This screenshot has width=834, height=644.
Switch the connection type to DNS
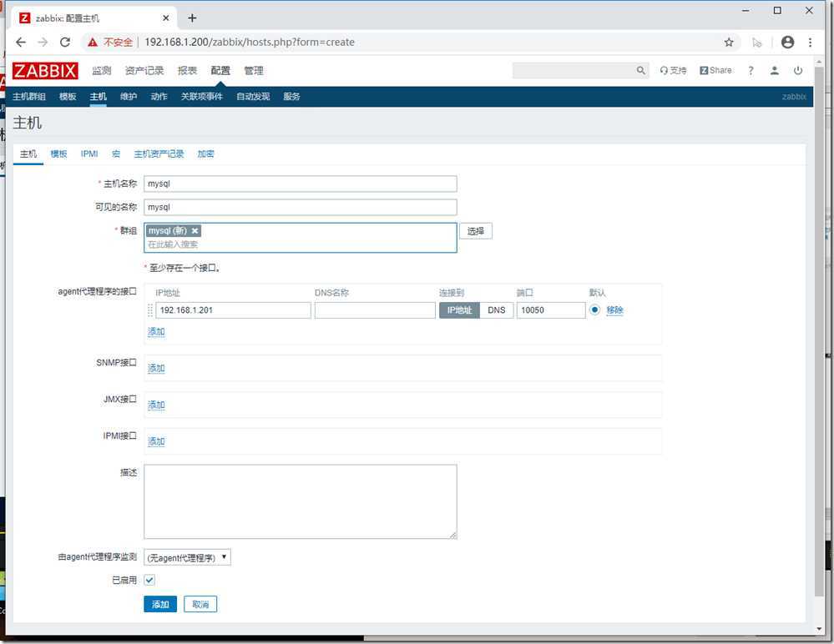(x=497, y=310)
